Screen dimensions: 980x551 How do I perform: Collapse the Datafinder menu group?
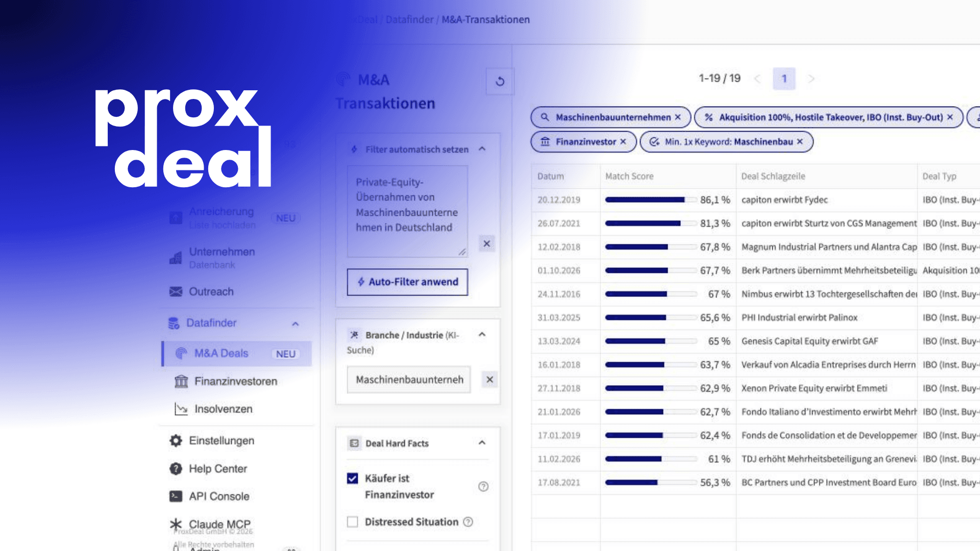296,324
